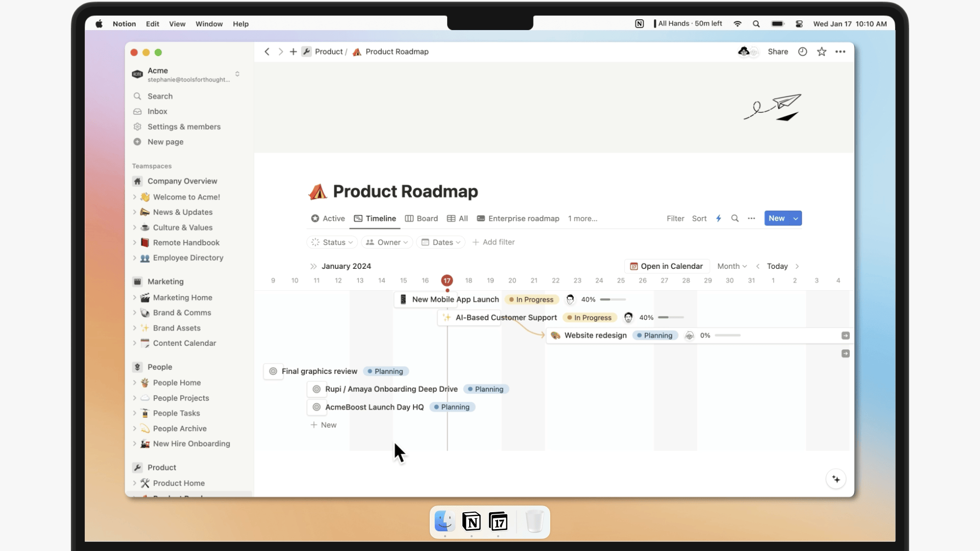Viewport: 980px width, 551px height.
Task: Click the off-screen item arrow below Website redesign
Action: [x=845, y=354]
